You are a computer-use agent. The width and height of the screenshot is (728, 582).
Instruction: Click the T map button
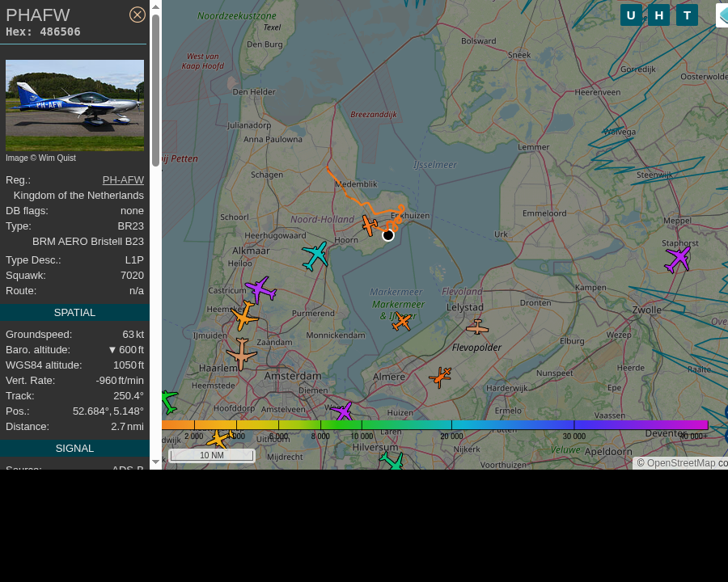[687, 15]
